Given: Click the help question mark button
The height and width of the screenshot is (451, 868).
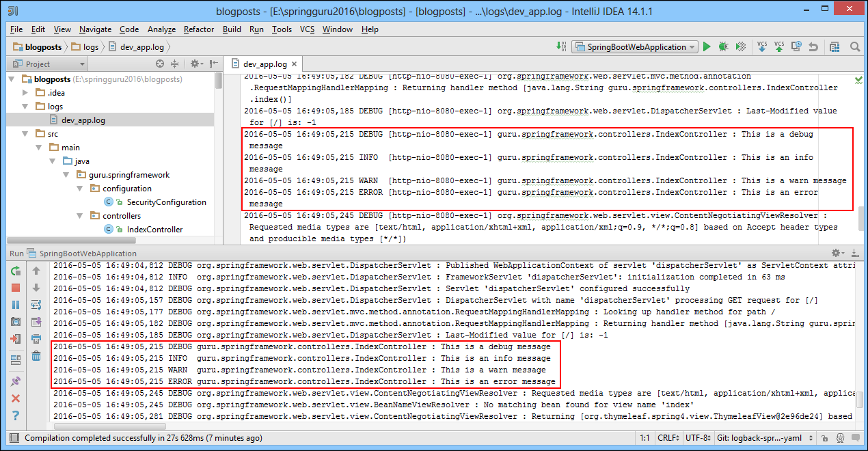Looking at the screenshot, I should point(15,413).
